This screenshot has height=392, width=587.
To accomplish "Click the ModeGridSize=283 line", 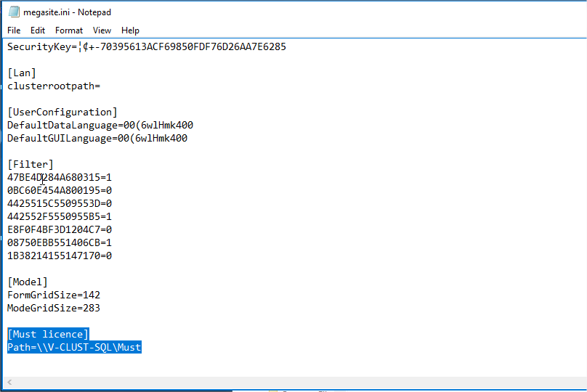I will pos(54,308).
